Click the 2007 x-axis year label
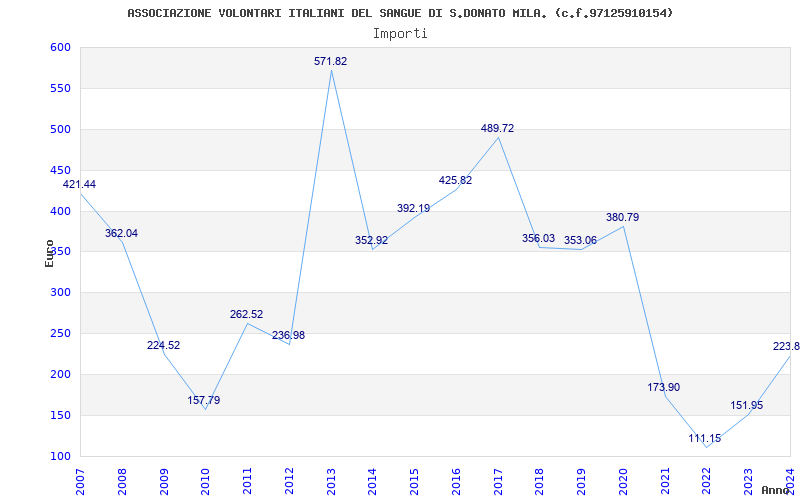This screenshot has height=500, width=800. [x=81, y=482]
